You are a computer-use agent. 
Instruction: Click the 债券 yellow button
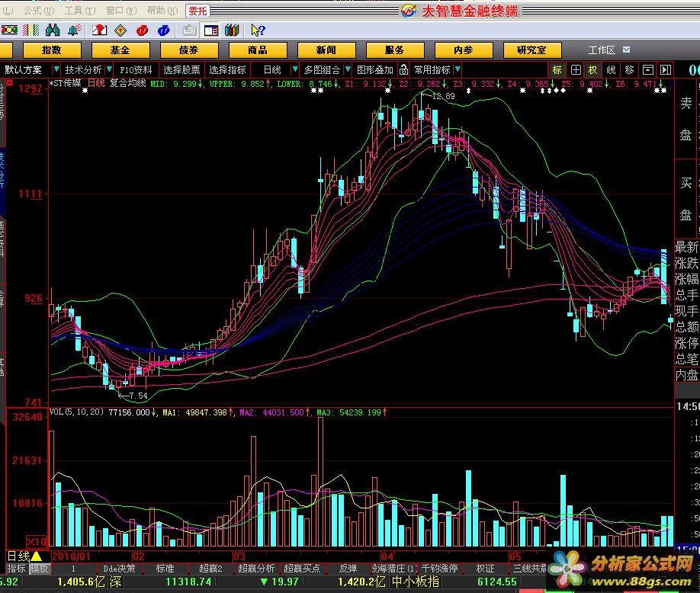tap(189, 50)
